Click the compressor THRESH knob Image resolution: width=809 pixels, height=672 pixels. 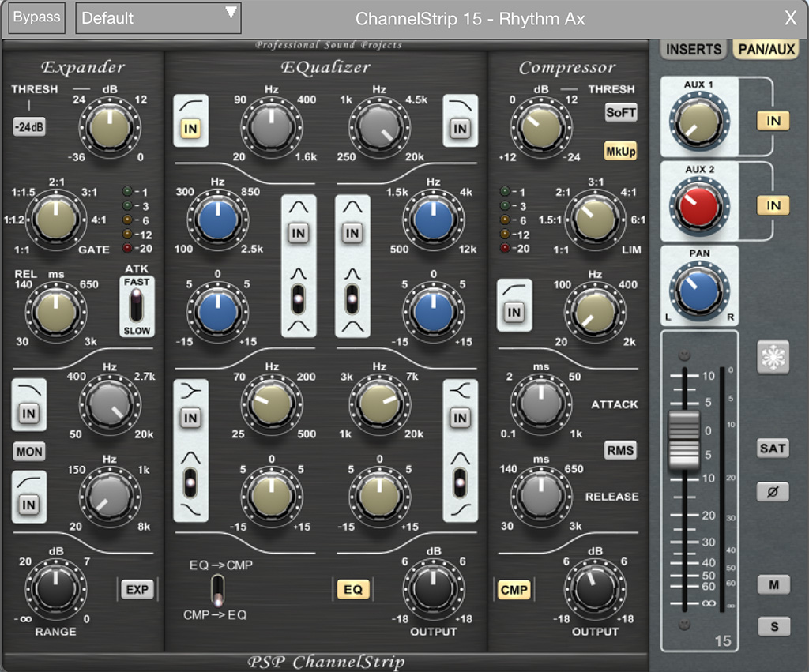tap(541, 127)
